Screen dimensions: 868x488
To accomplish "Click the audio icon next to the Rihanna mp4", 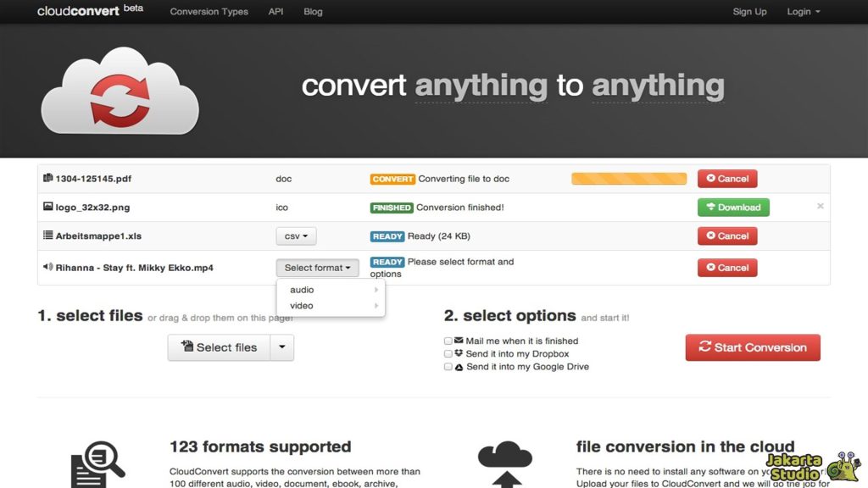I will point(47,265).
